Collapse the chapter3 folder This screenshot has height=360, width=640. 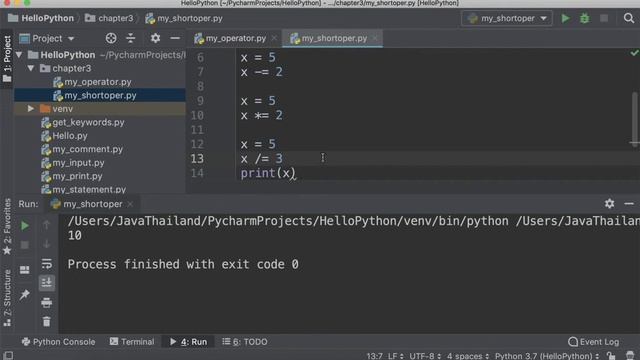(31, 68)
